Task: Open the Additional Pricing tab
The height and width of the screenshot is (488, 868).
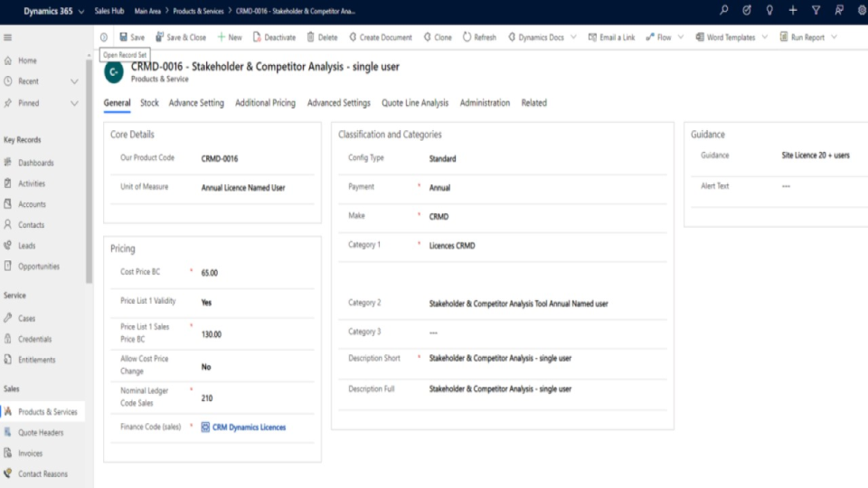Action: 265,103
